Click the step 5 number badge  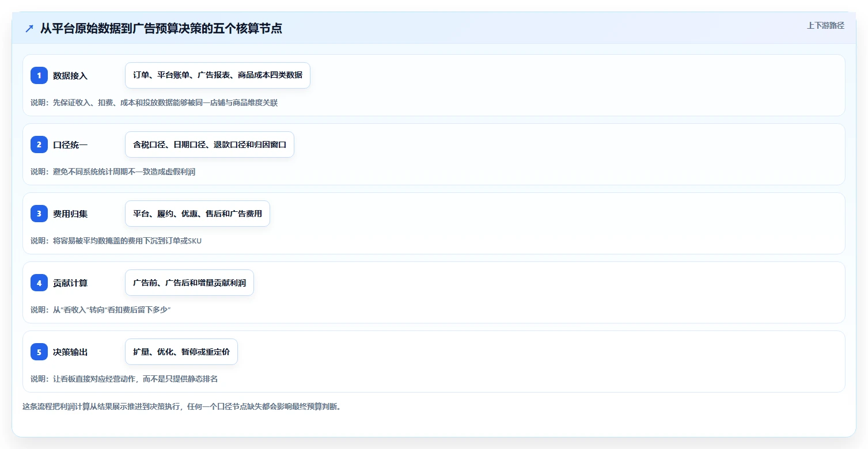(x=39, y=352)
